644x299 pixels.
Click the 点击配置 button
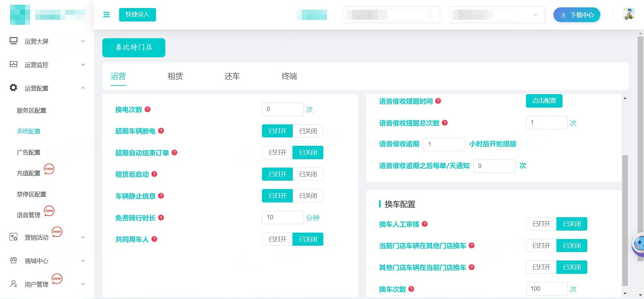(544, 101)
